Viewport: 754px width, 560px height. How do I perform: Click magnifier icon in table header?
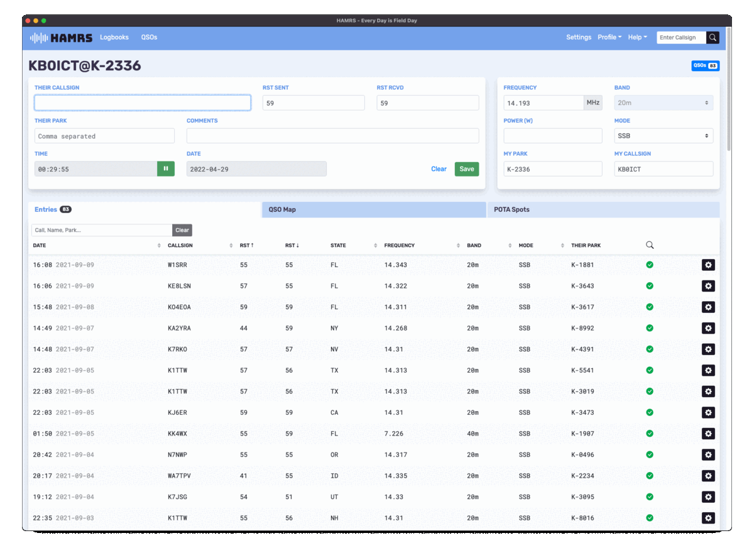(x=650, y=245)
